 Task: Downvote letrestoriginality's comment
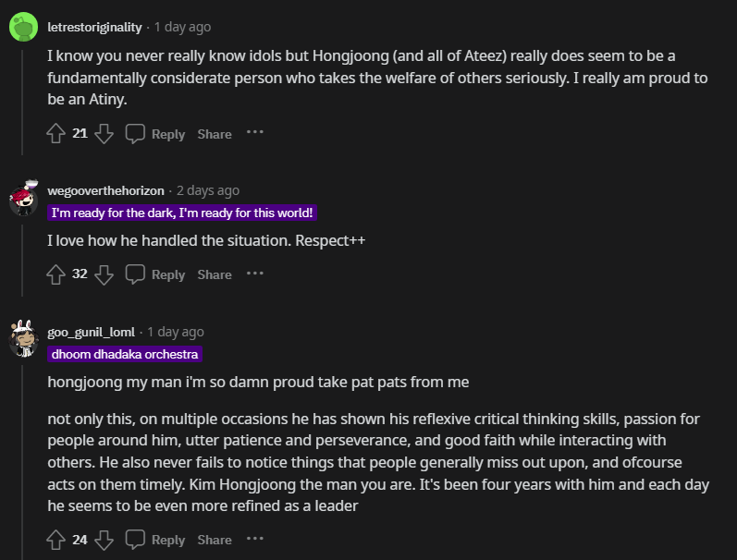(104, 134)
